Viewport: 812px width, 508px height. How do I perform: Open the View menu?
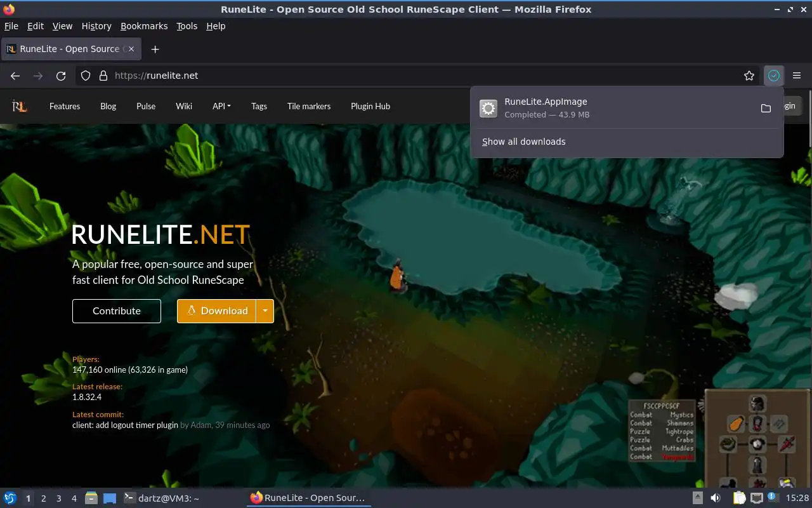click(62, 26)
